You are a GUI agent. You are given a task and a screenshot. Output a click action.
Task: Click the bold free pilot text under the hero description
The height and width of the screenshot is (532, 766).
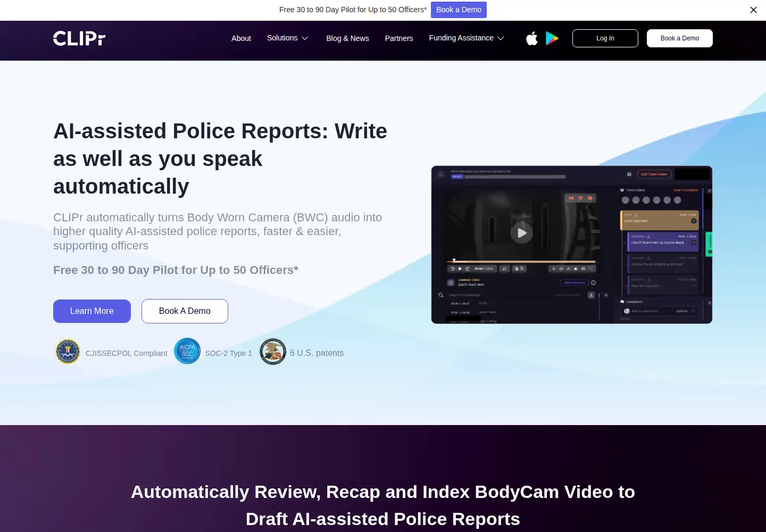click(x=176, y=270)
